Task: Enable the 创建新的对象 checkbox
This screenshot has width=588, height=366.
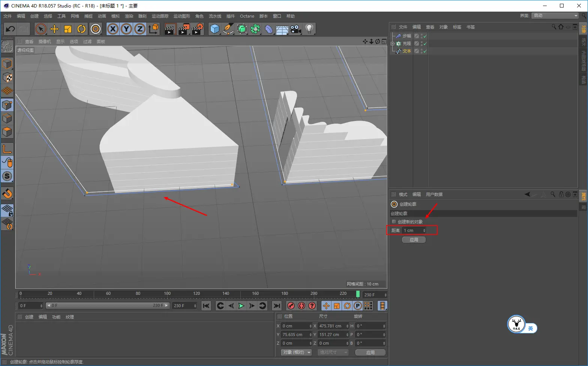Action: pos(394,222)
